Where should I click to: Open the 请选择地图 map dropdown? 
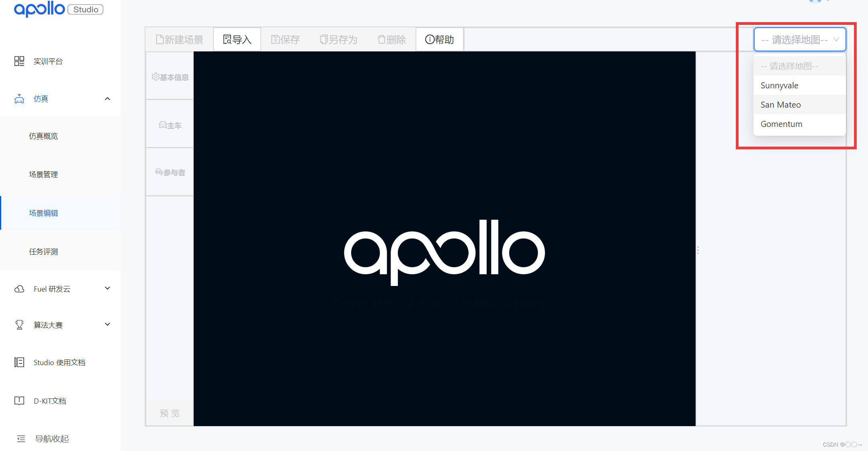(800, 39)
